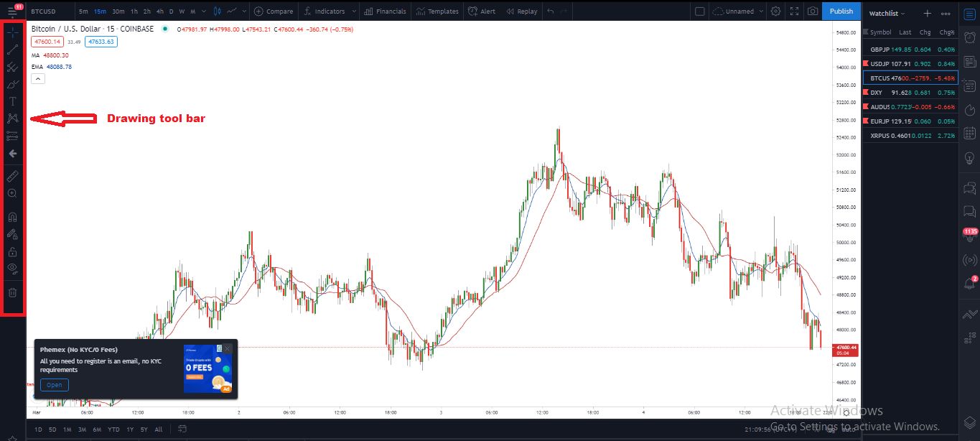Open the Indicators dialog
This screenshot has width=980, height=441.
coord(325,11)
